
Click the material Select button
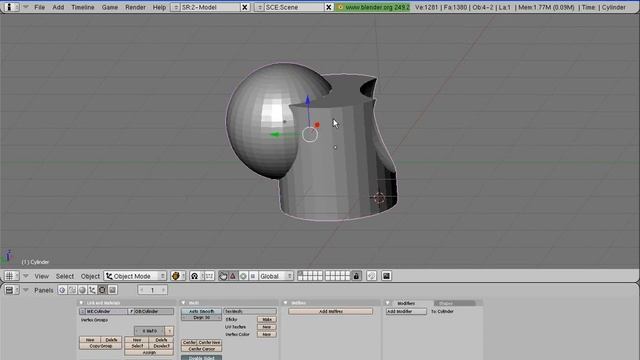[137, 346]
